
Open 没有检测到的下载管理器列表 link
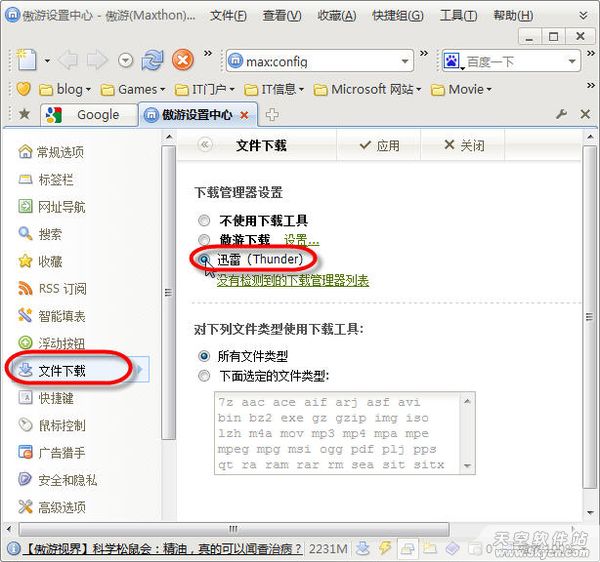coord(293,280)
